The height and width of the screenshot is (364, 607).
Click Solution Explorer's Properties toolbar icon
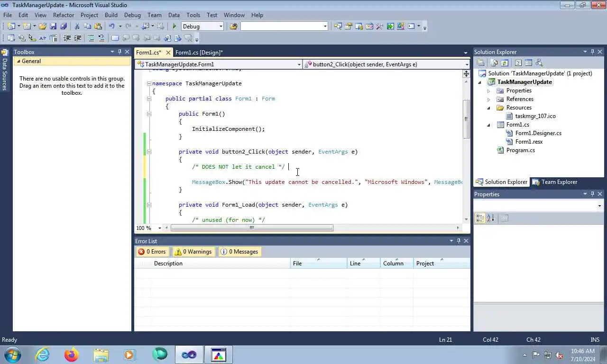[480, 63]
